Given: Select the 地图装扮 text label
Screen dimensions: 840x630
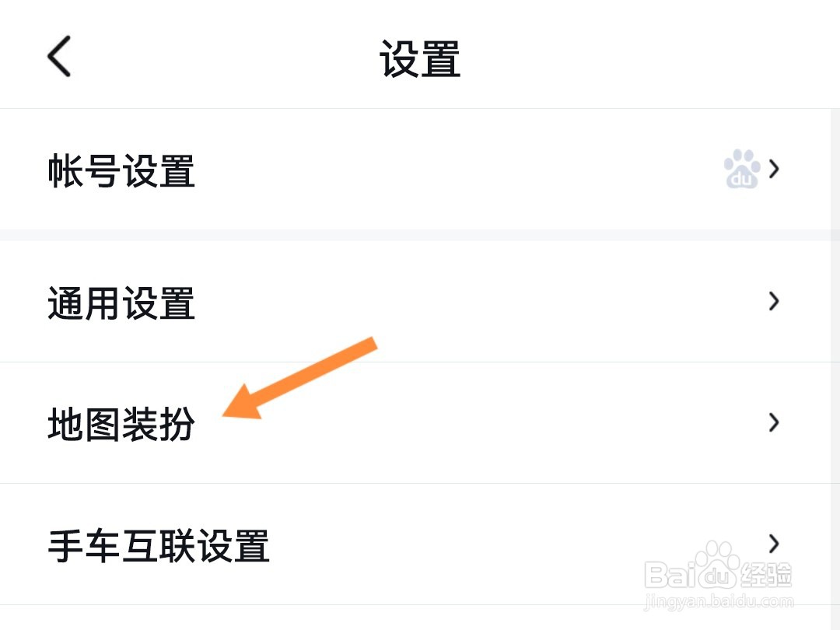Looking at the screenshot, I should 121,425.
